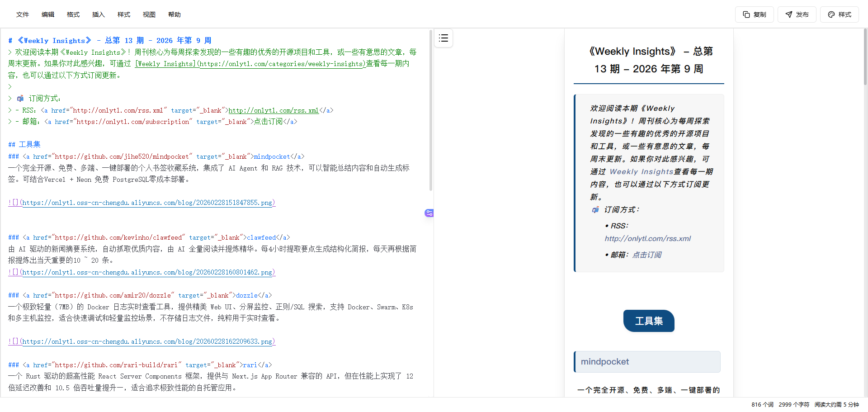The height and width of the screenshot is (412, 868).
Task: Open the 插入 menu
Action: pyautogui.click(x=99, y=14)
